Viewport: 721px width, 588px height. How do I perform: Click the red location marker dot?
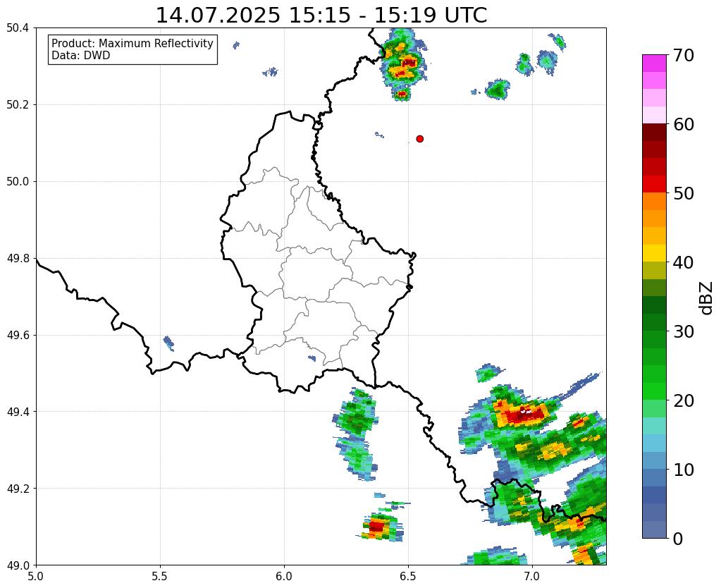pos(420,139)
